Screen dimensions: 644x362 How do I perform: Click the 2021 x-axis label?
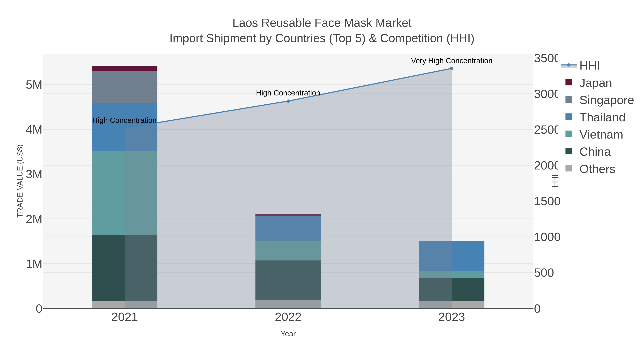125,317
